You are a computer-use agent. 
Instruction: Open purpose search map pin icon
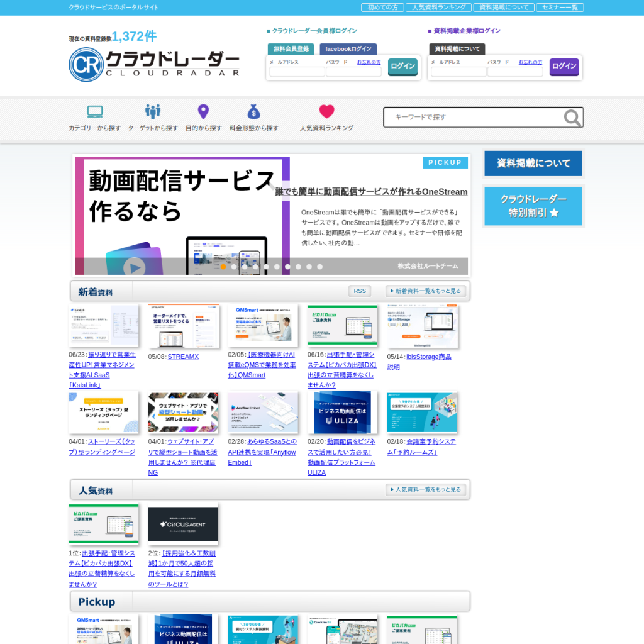pyautogui.click(x=203, y=111)
